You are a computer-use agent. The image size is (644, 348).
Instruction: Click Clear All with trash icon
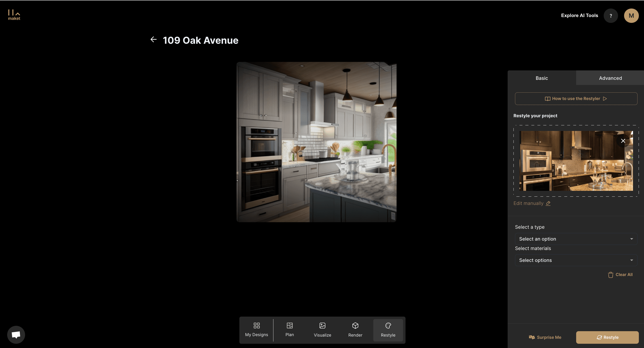tap(620, 275)
